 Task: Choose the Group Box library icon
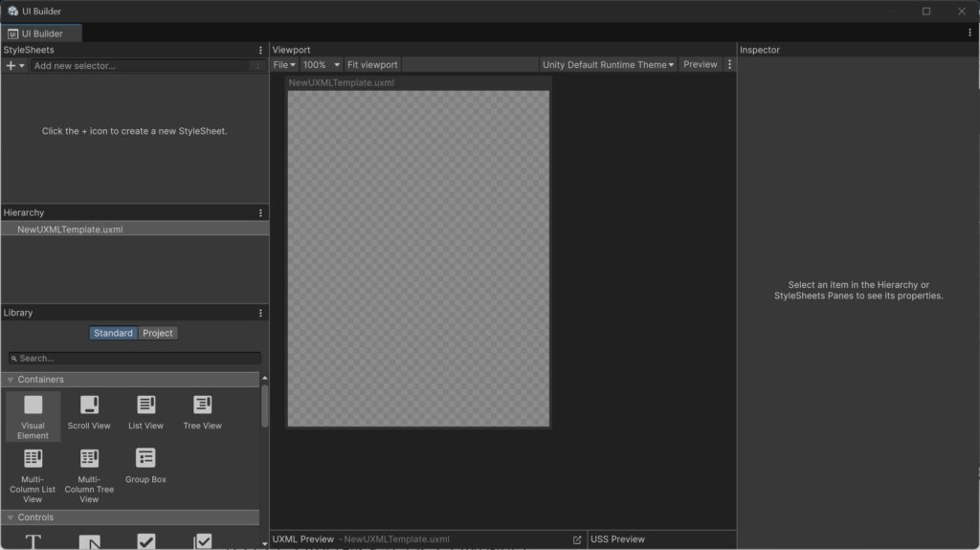[x=145, y=458]
